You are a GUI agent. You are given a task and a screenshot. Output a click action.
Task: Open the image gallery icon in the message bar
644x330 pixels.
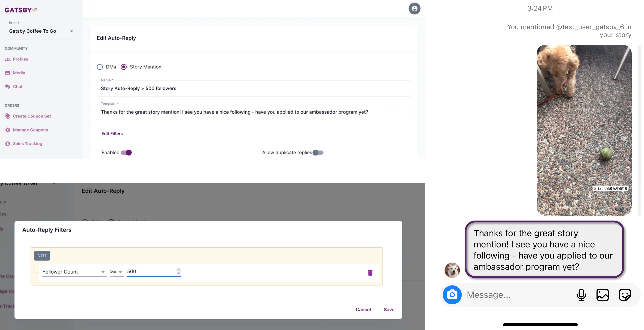coord(602,295)
